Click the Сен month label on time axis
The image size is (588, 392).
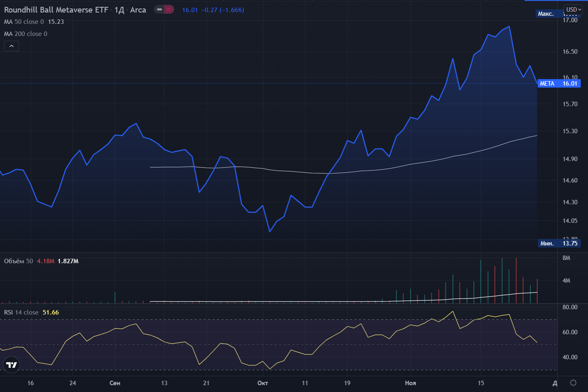click(115, 383)
